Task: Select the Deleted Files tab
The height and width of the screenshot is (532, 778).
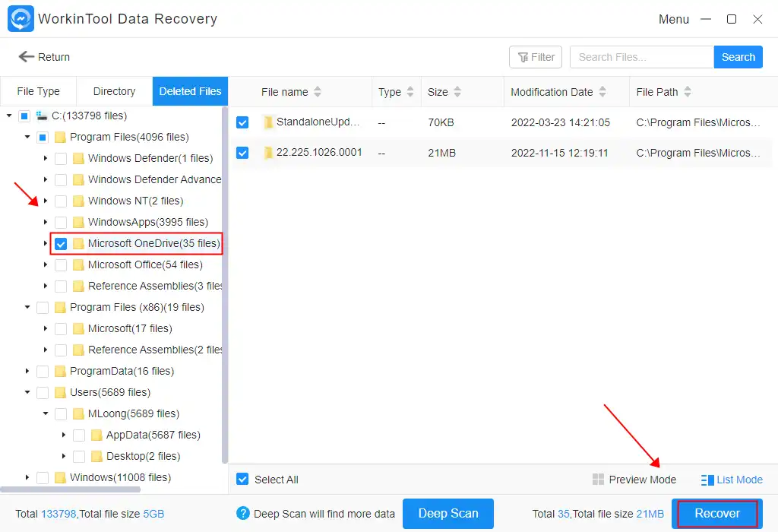Action: [x=190, y=91]
